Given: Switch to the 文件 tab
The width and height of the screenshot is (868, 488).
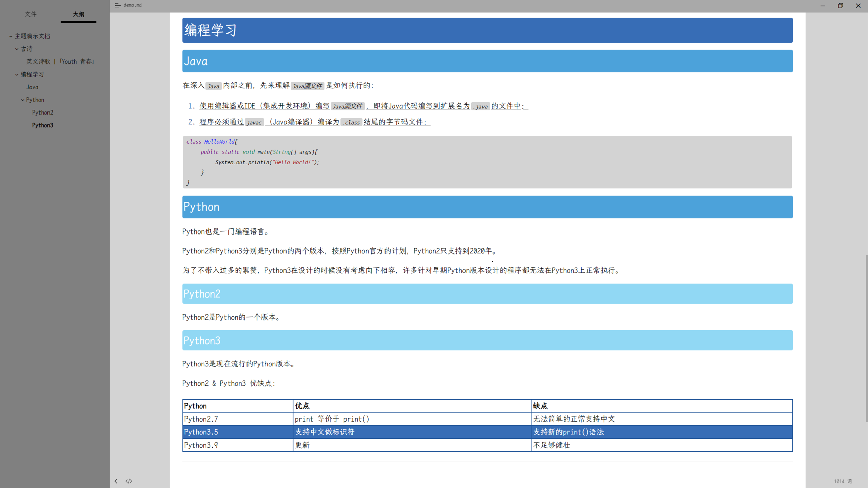Looking at the screenshot, I should click(x=31, y=14).
